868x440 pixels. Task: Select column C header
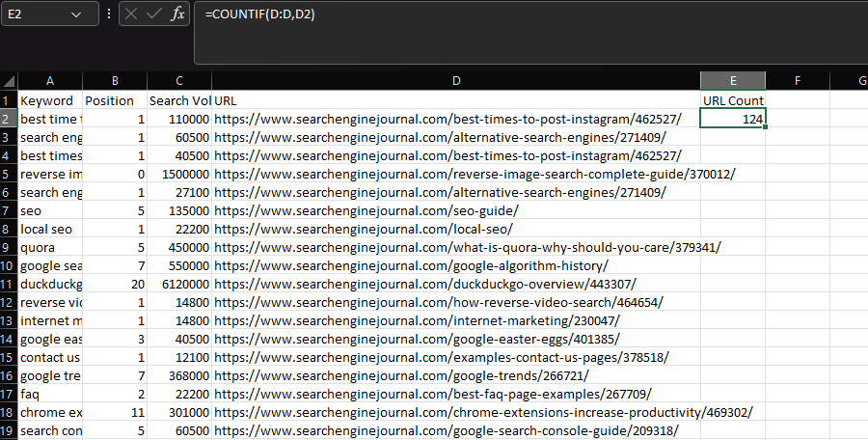179,81
